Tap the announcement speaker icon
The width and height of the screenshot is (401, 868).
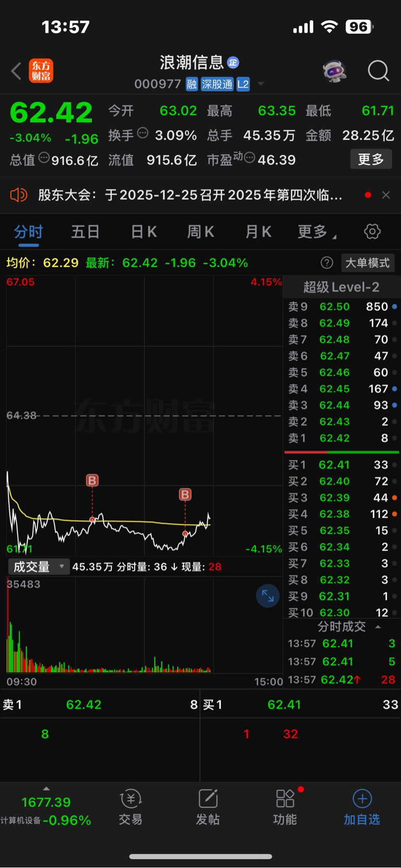19,195
